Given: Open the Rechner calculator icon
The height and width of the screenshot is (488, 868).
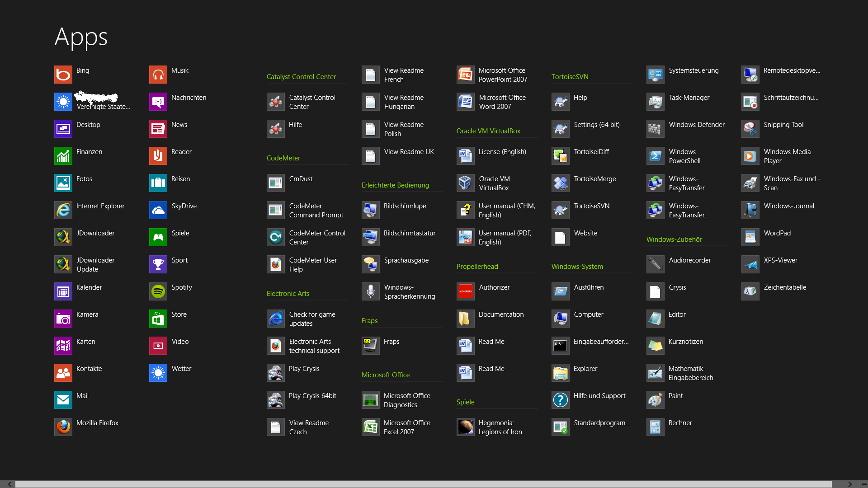Looking at the screenshot, I should pyautogui.click(x=656, y=427).
